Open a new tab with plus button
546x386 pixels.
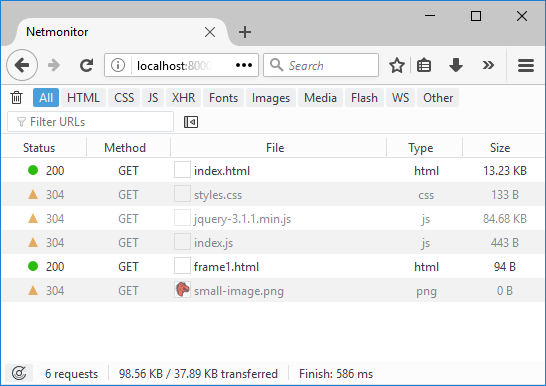click(x=245, y=32)
